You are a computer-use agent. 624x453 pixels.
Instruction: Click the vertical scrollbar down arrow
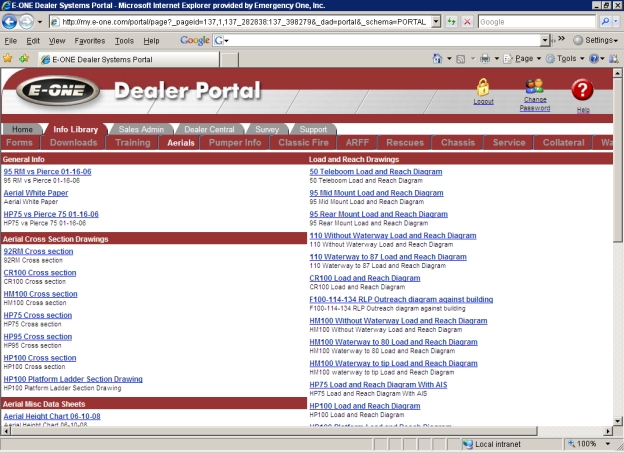point(617,421)
